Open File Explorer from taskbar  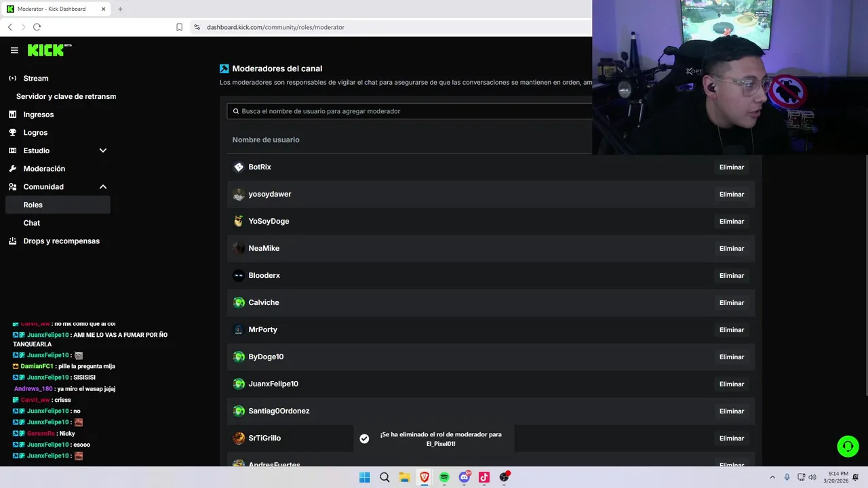404,477
